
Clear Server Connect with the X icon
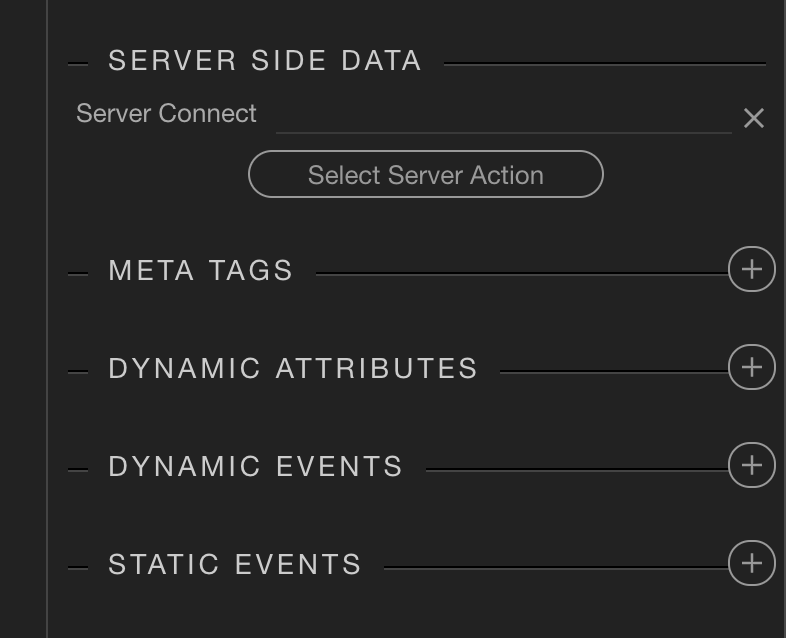coord(753,118)
